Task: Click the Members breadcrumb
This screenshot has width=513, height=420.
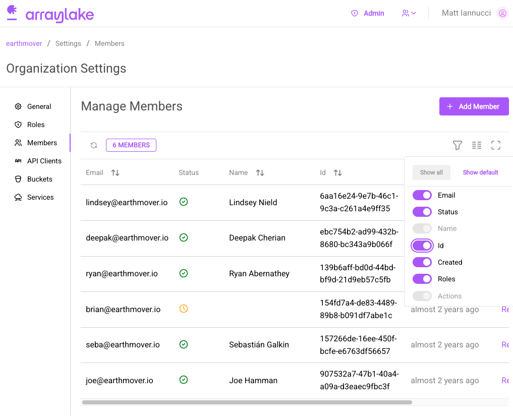Action: point(109,43)
